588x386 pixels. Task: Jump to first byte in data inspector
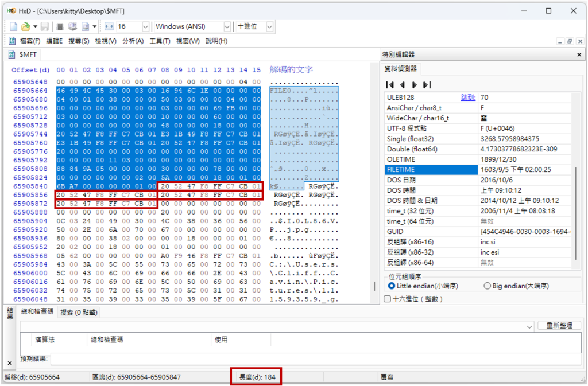click(390, 85)
